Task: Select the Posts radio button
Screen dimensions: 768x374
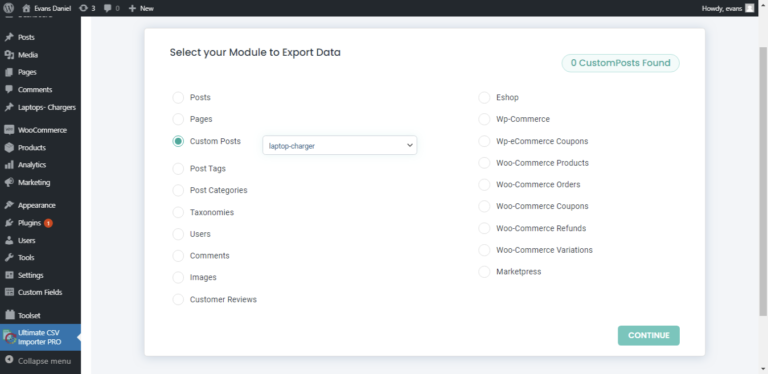Action: [178, 97]
